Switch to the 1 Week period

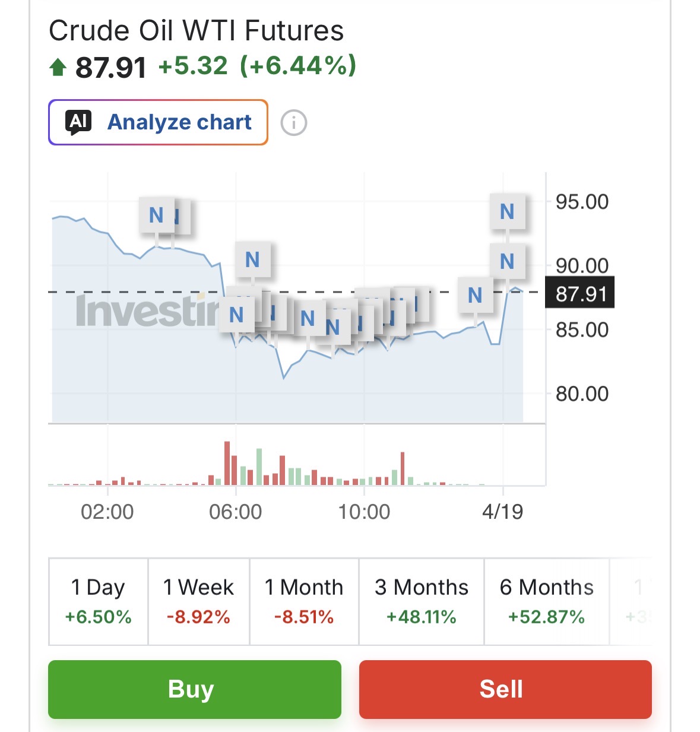198,601
